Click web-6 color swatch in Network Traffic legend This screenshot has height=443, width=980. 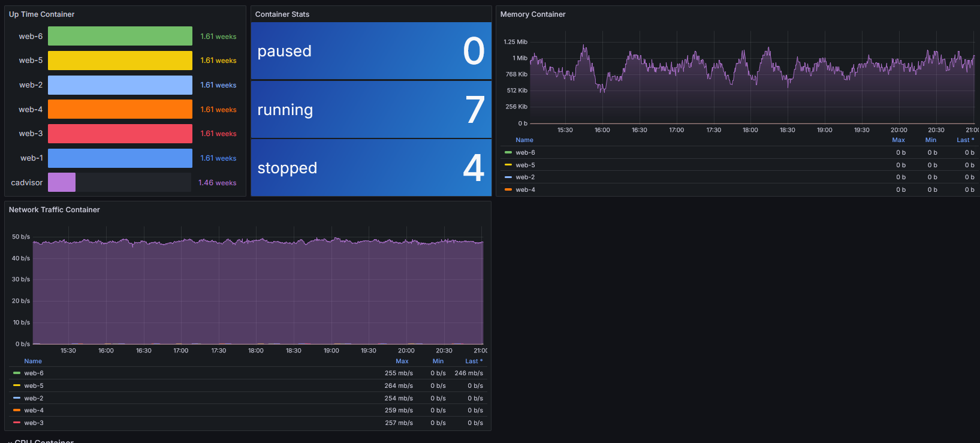17,373
